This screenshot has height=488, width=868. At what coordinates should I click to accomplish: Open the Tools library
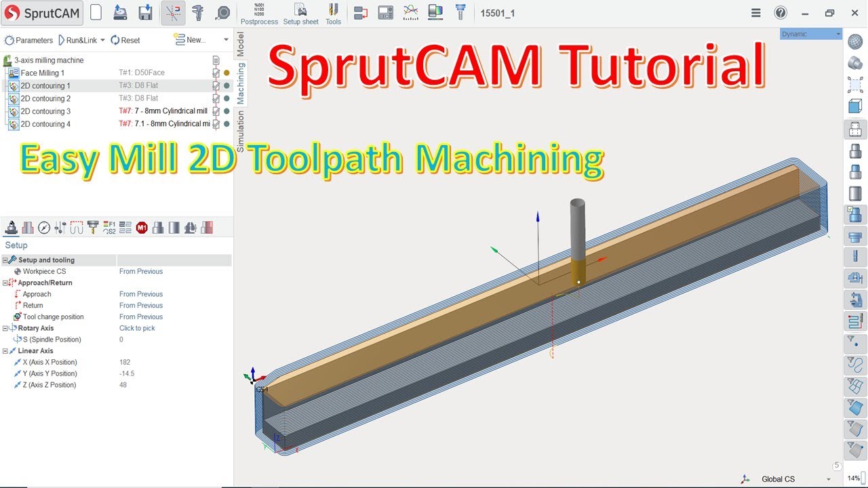tap(333, 14)
